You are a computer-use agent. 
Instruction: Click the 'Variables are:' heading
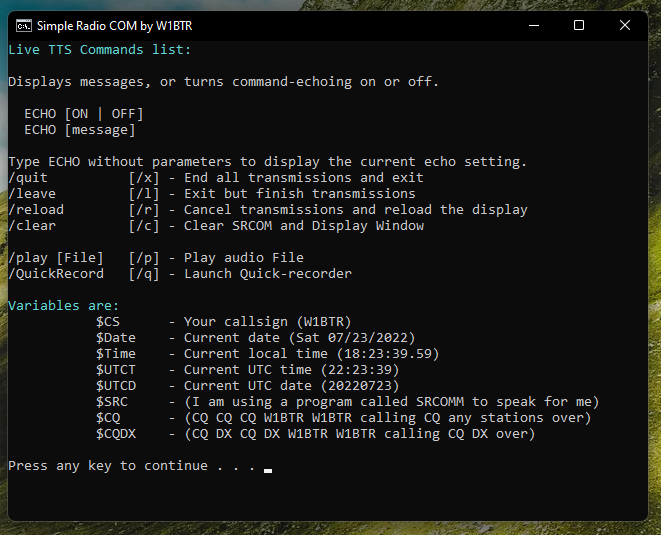click(64, 306)
